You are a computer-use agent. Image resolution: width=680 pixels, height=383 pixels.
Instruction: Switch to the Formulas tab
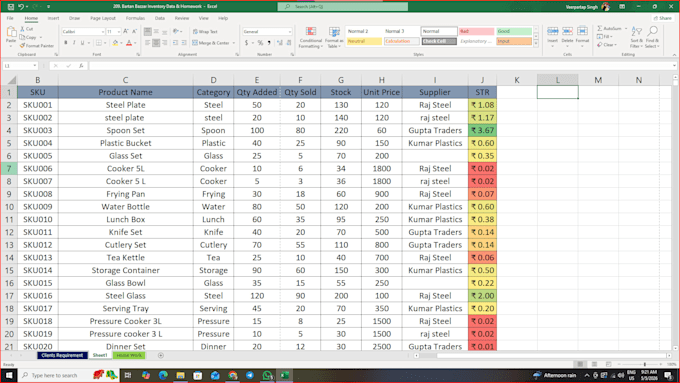click(x=135, y=18)
